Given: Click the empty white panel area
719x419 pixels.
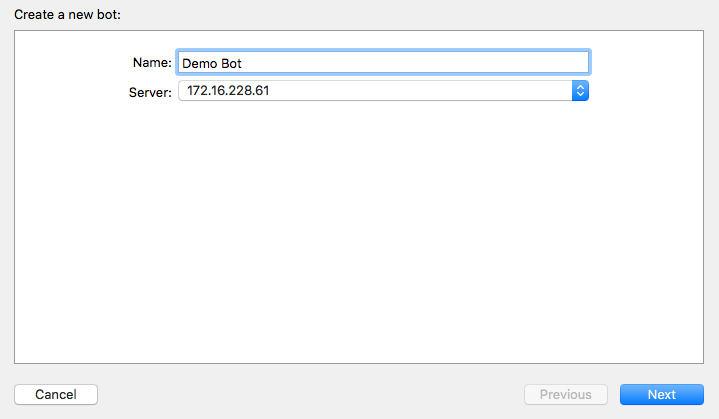Looking at the screenshot, I should pos(359,240).
